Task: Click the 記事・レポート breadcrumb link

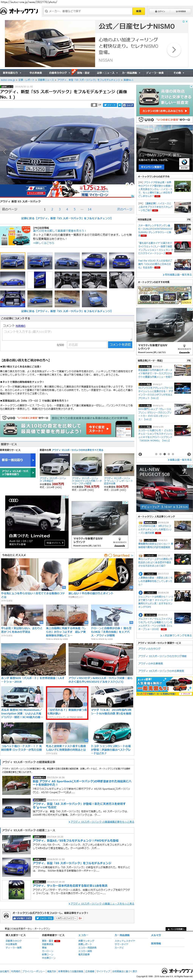Action: point(27,80)
